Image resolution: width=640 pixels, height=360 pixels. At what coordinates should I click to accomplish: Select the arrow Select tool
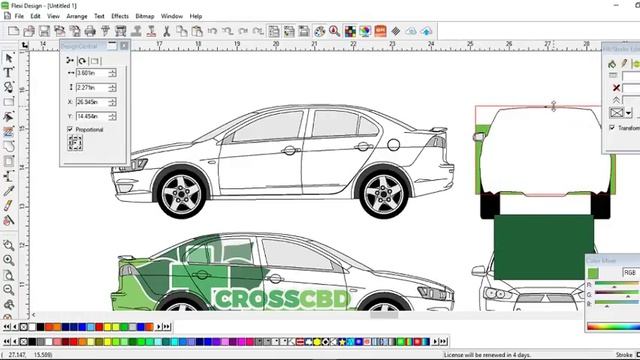pos(9,58)
